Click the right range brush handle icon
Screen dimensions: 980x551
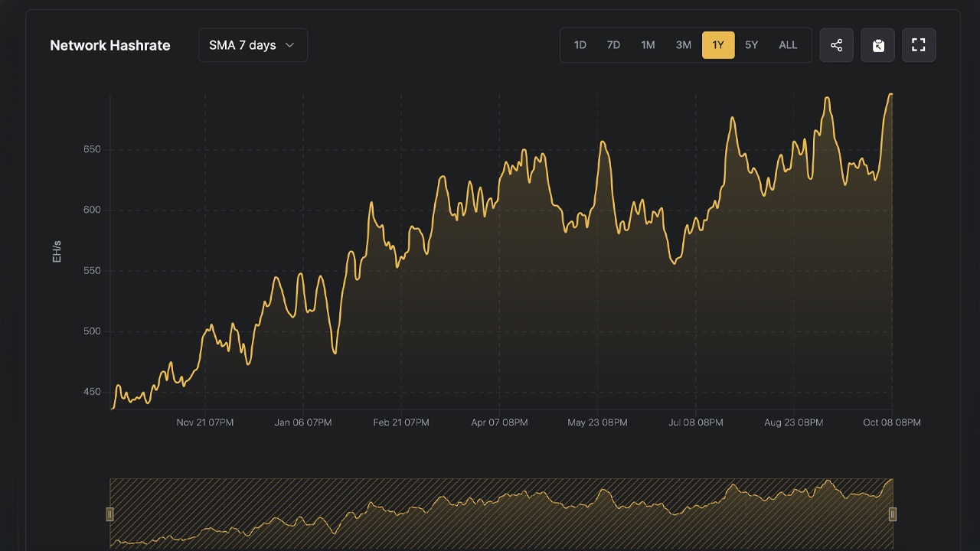pos(892,514)
